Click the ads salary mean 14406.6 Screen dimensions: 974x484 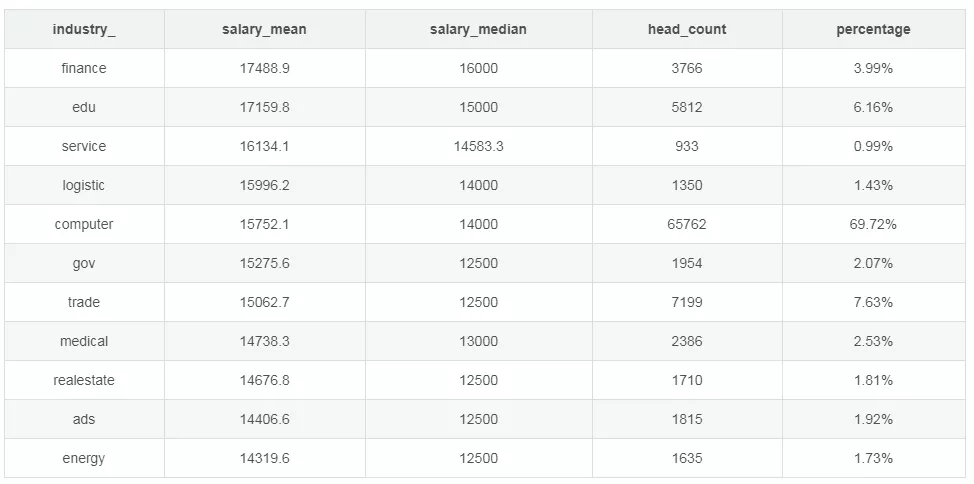[265, 419]
